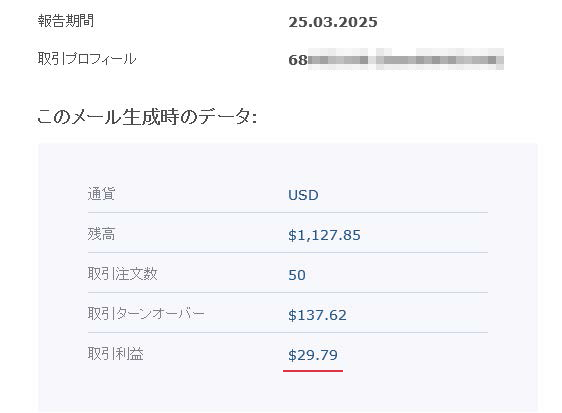562x413 pixels.
Task: Click the USD currency value
Action: point(303,195)
